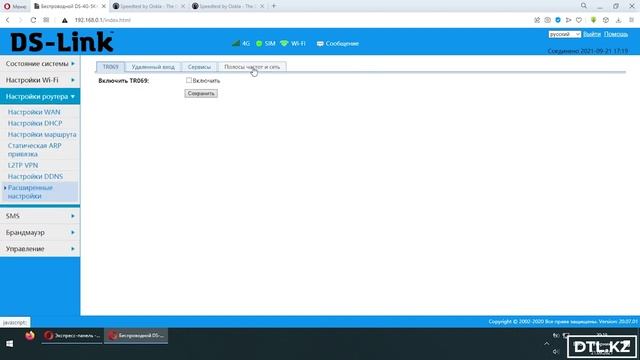This screenshot has width=640, height=360.
Task: Open the Speed Dial grid icon
Action: point(46,20)
